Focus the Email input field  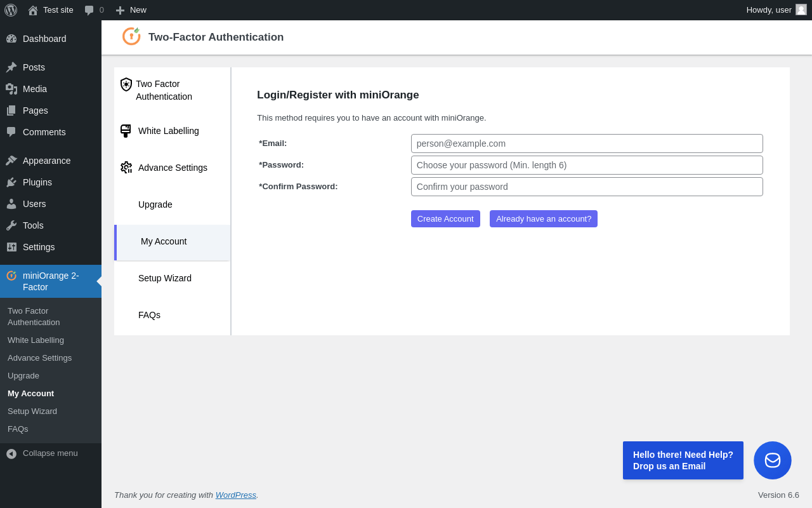tap(586, 144)
